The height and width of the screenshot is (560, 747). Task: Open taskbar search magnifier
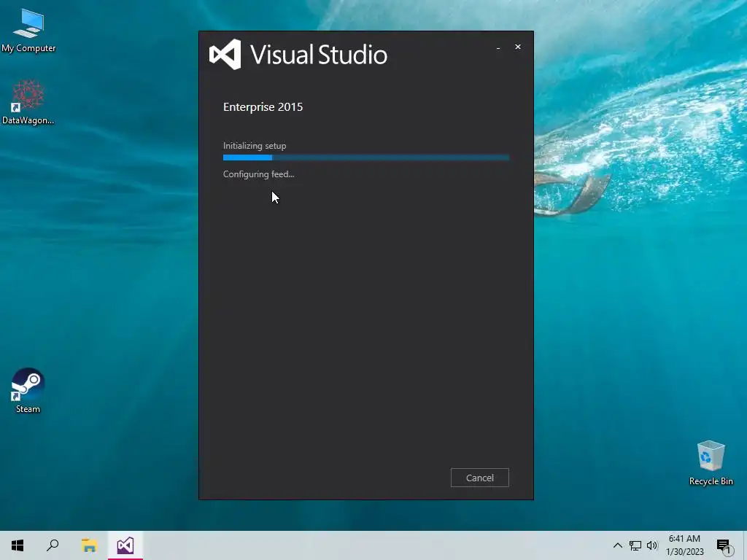(53, 545)
